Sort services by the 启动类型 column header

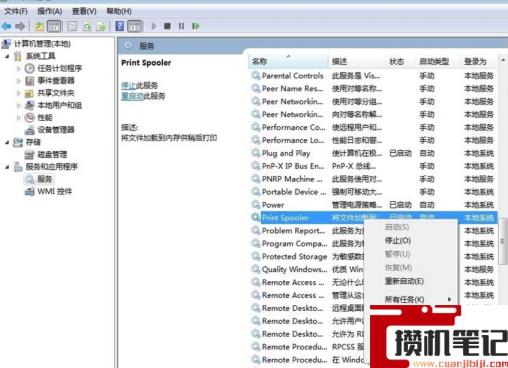(x=438, y=61)
